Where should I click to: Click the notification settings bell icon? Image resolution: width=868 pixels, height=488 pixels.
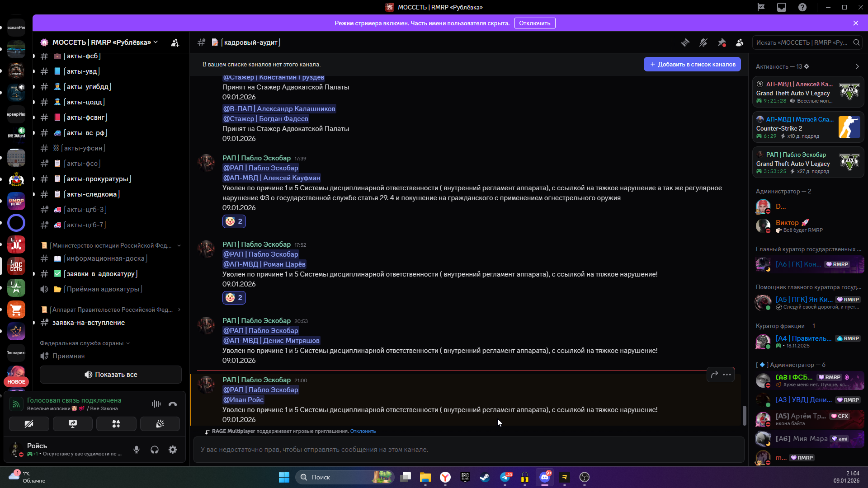coord(703,42)
